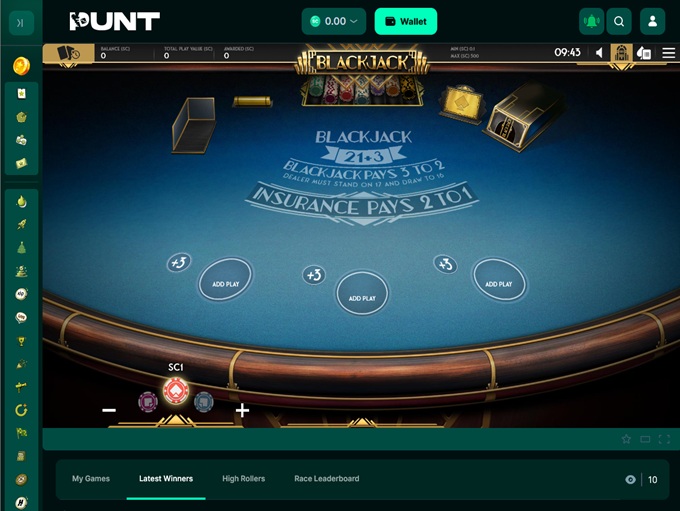Switch to the High Rollers tab
This screenshot has height=511, width=680.
pyautogui.click(x=243, y=478)
